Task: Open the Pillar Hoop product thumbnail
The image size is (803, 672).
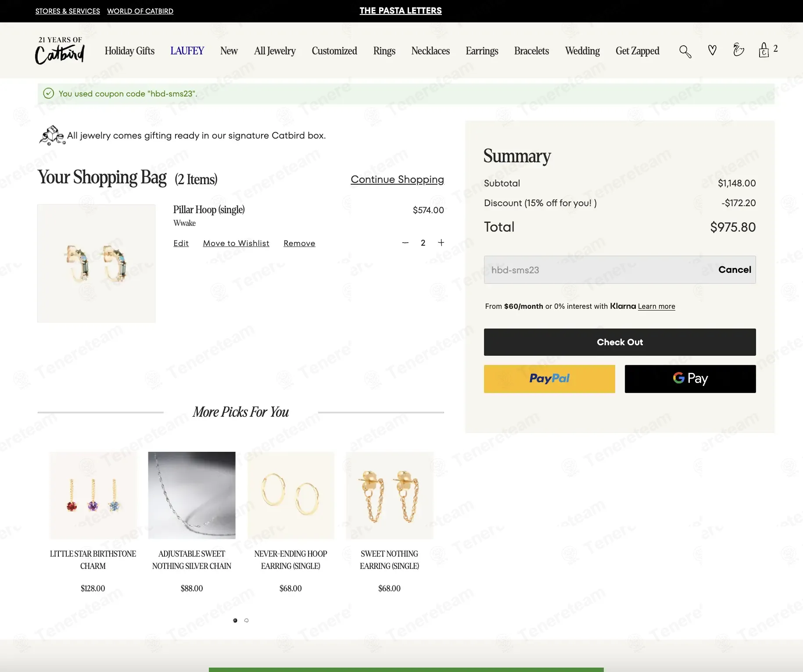Action: [x=97, y=263]
